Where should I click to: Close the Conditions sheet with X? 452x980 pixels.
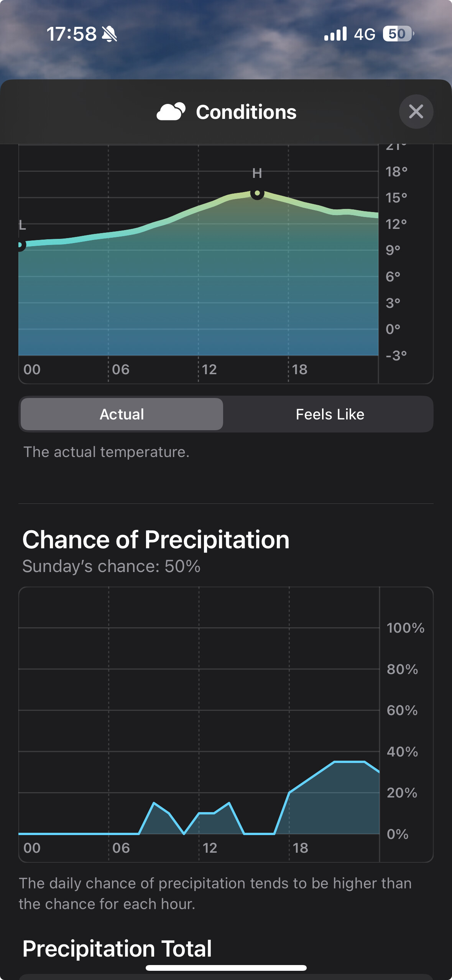pos(416,112)
